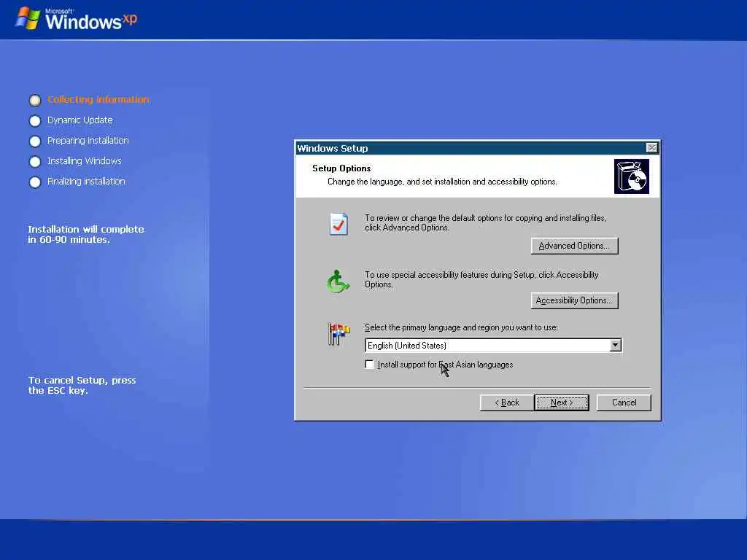The height and width of the screenshot is (560, 747).
Task: Click 'Select the primary language and region' label
Action: click(461, 327)
